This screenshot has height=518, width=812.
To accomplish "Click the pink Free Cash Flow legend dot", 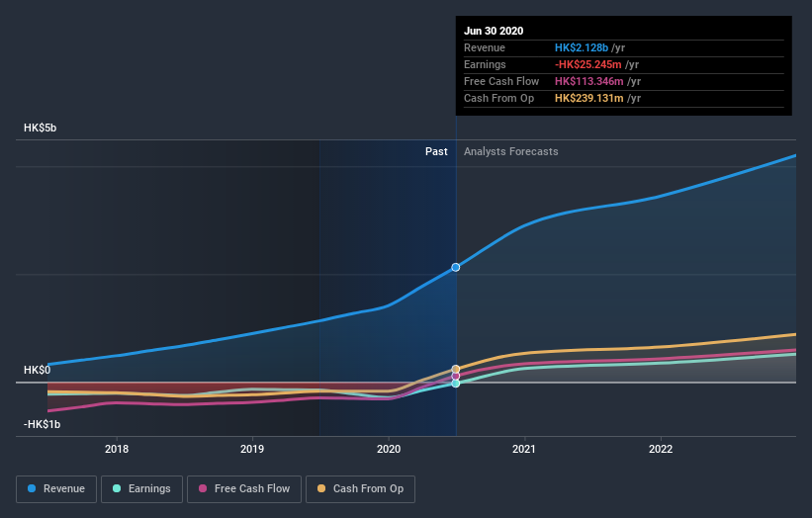I will (203, 488).
